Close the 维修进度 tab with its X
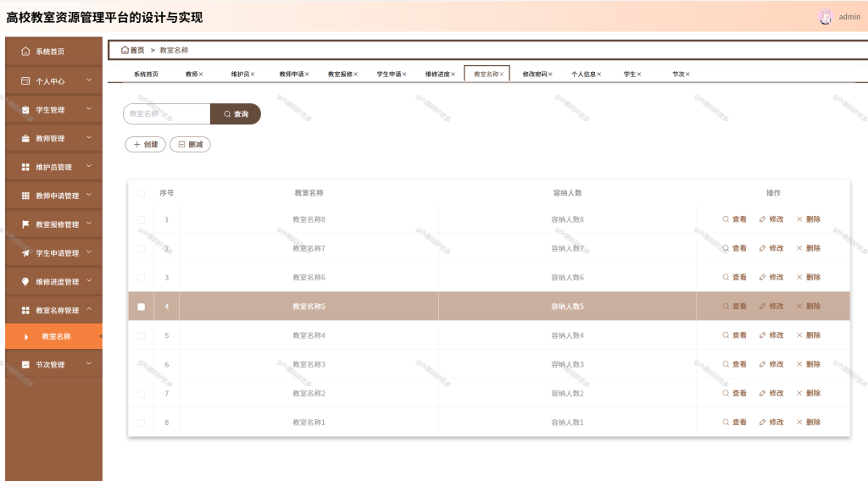The width and height of the screenshot is (868, 481). click(x=453, y=74)
